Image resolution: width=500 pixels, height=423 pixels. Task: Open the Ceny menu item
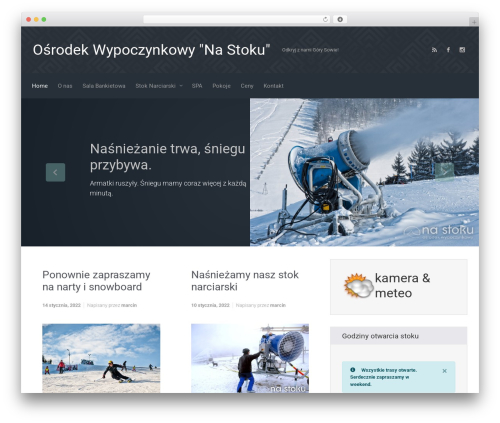click(247, 86)
